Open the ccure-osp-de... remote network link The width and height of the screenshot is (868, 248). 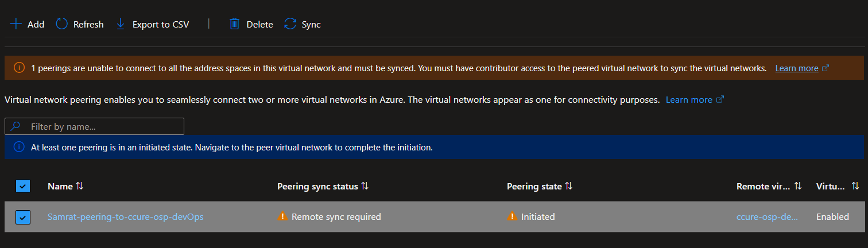pos(767,216)
